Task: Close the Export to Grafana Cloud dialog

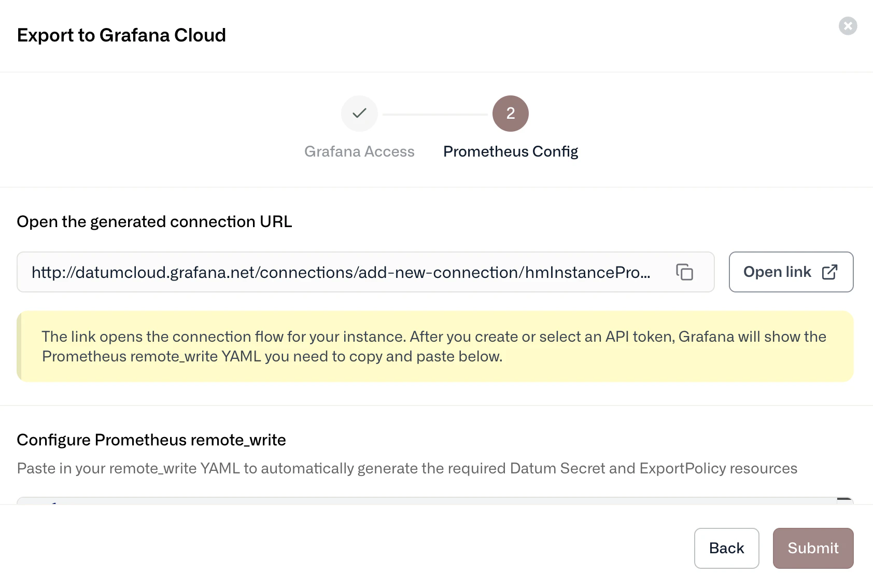Action: pyautogui.click(x=848, y=26)
